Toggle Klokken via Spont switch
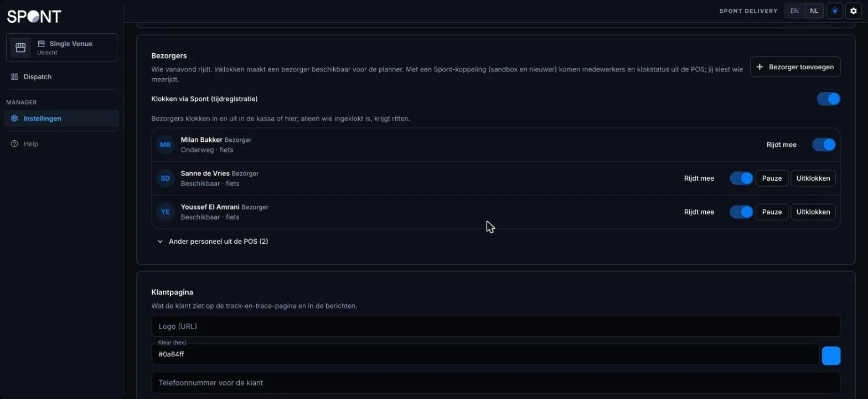The height and width of the screenshot is (399, 868). pyautogui.click(x=829, y=99)
